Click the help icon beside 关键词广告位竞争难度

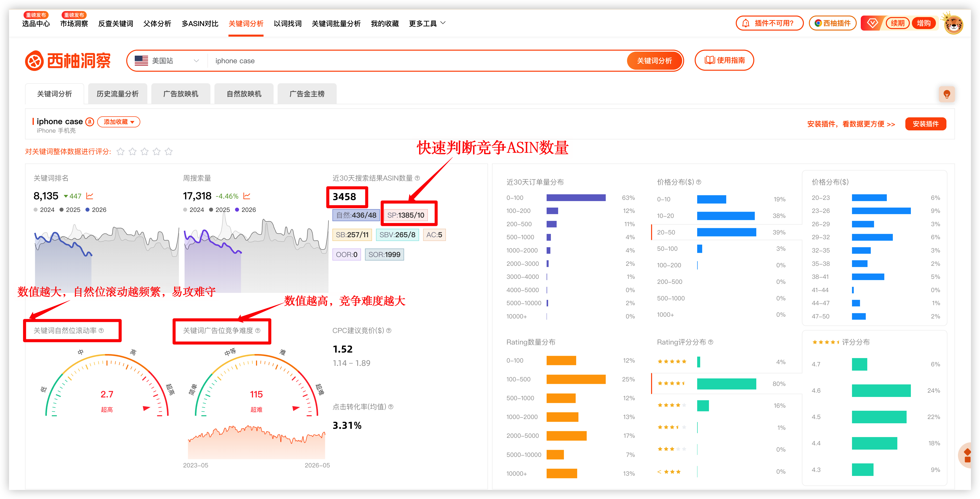click(258, 330)
